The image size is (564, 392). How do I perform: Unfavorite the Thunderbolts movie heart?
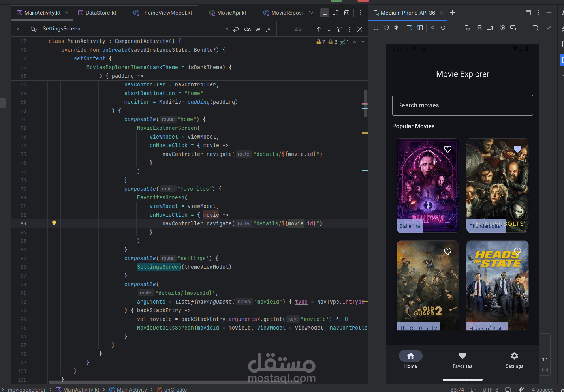pos(517,149)
